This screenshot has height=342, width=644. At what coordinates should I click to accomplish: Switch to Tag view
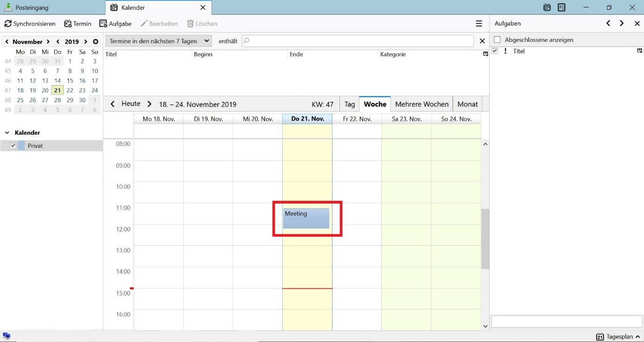pos(350,104)
